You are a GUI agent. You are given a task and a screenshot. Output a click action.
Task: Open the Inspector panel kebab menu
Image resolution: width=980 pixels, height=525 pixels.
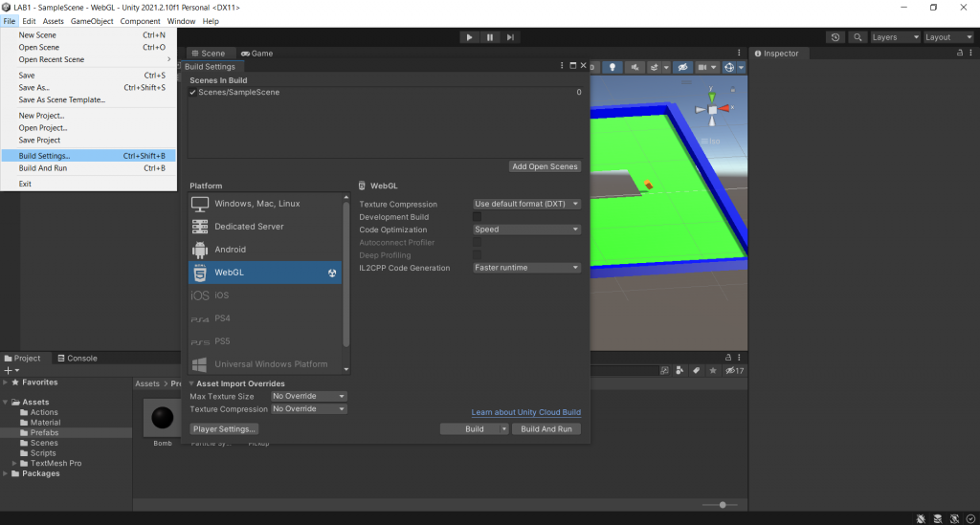tap(970, 53)
